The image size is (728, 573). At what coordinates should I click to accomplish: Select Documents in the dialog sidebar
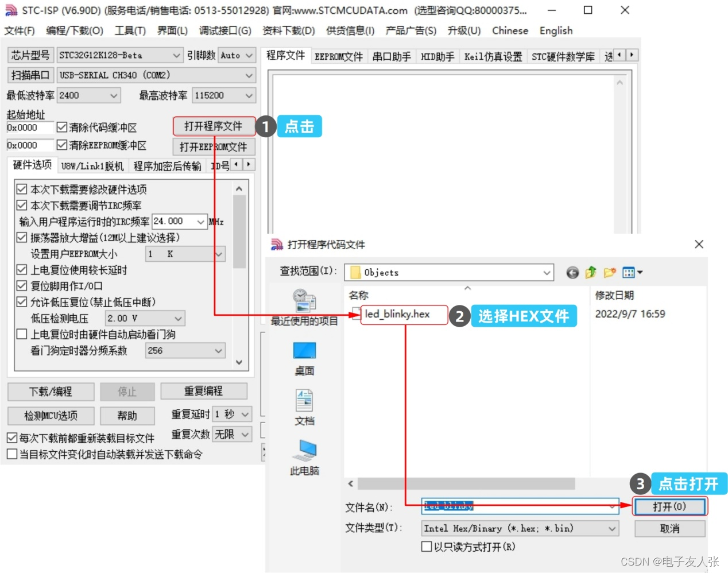(304, 408)
